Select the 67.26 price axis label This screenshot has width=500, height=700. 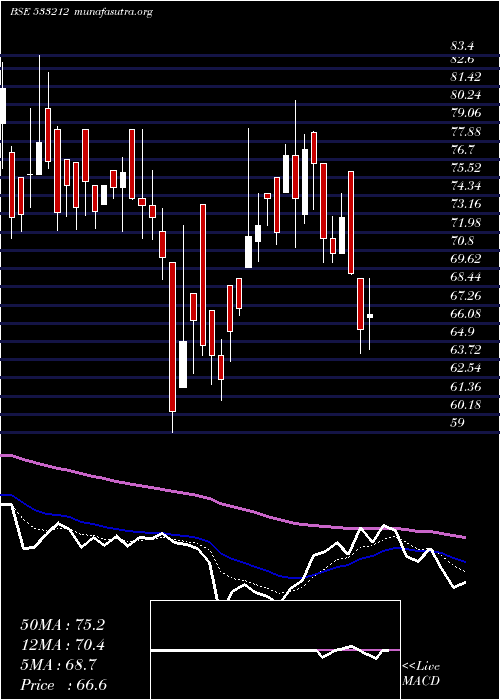click(466, 295)
